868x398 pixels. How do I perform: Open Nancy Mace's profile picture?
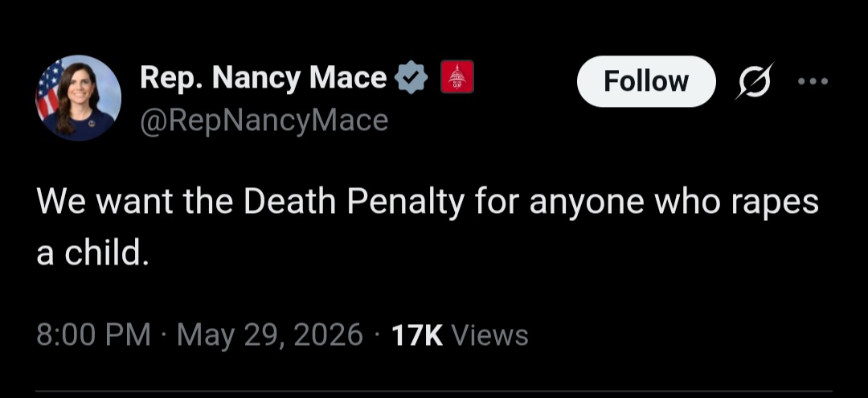click(79, 98)
